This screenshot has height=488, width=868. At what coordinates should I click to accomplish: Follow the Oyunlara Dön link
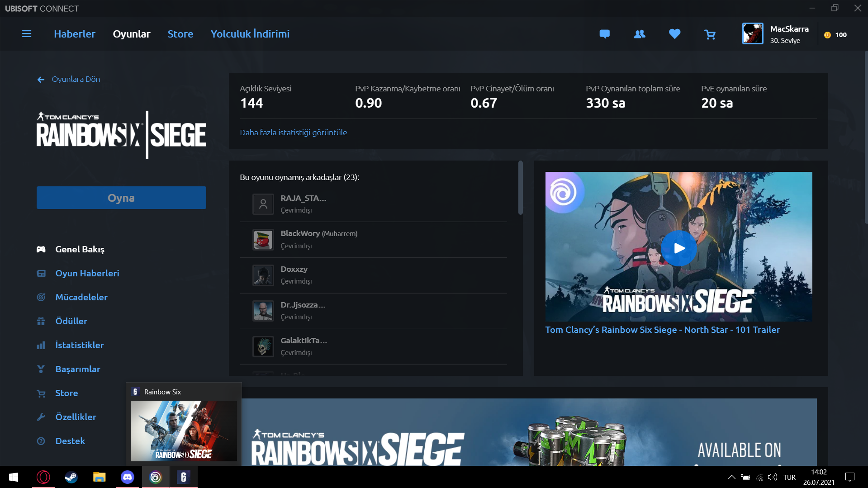point(76,79)
